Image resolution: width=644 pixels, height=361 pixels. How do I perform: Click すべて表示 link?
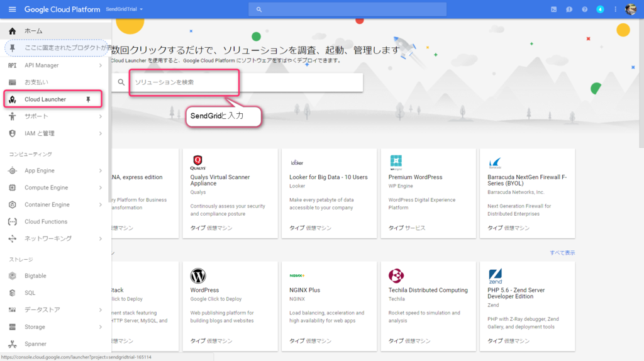click(562, 253)
